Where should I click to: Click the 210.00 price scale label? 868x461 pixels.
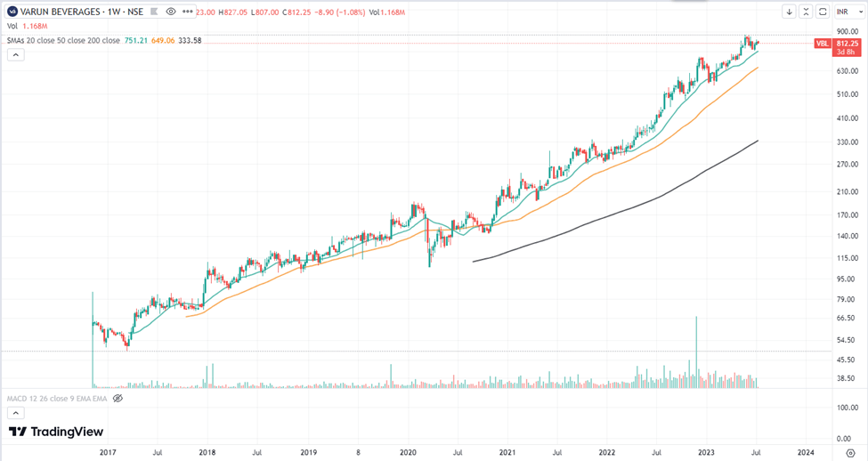pyautogui.click(x=848, y=191)
